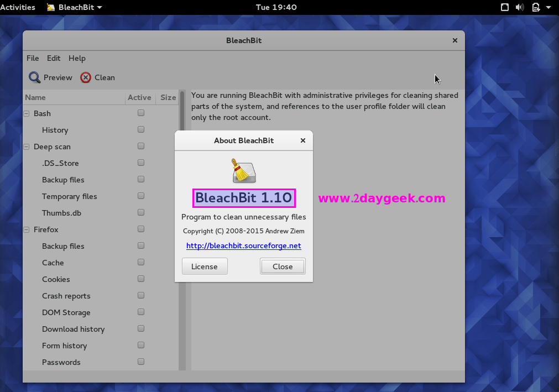Open the Activities overview
The image size is (559, 392).
(18, 7)
